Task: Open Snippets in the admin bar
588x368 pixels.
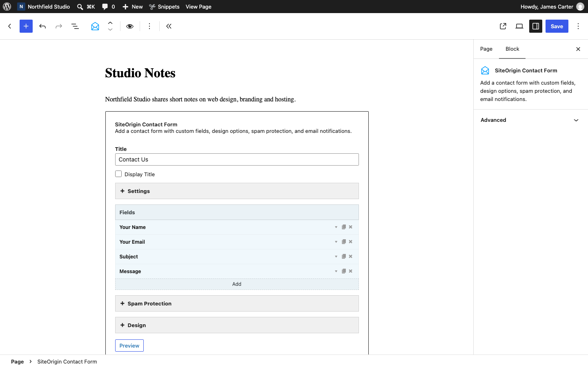Action: (164, 7)
